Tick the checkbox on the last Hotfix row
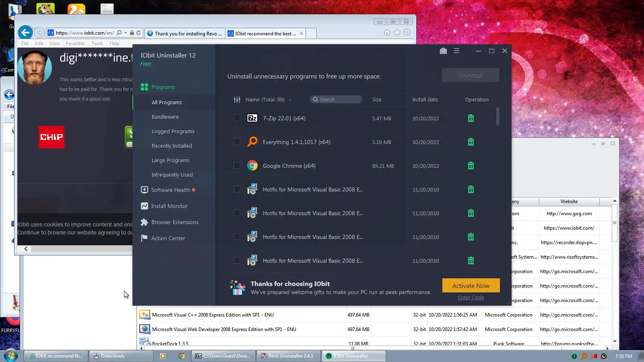Viewport: 644px width, 362px height. 237,260
